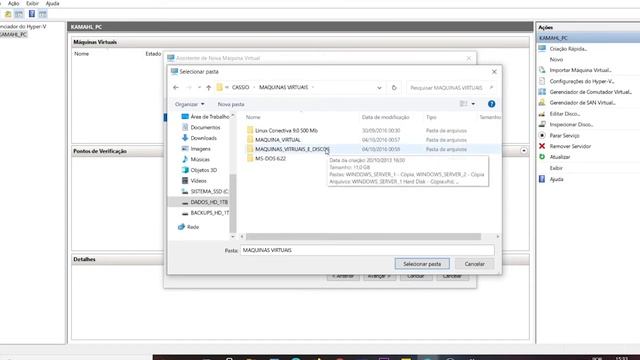Viewport: 640px width, 360px height.
Task: Sort by Nome column header
Action: 253,117
